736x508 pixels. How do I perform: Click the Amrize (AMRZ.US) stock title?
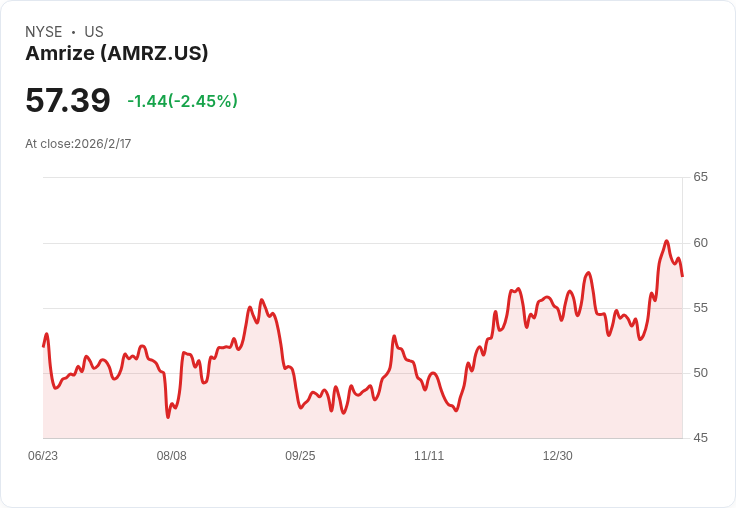[116, 53]
